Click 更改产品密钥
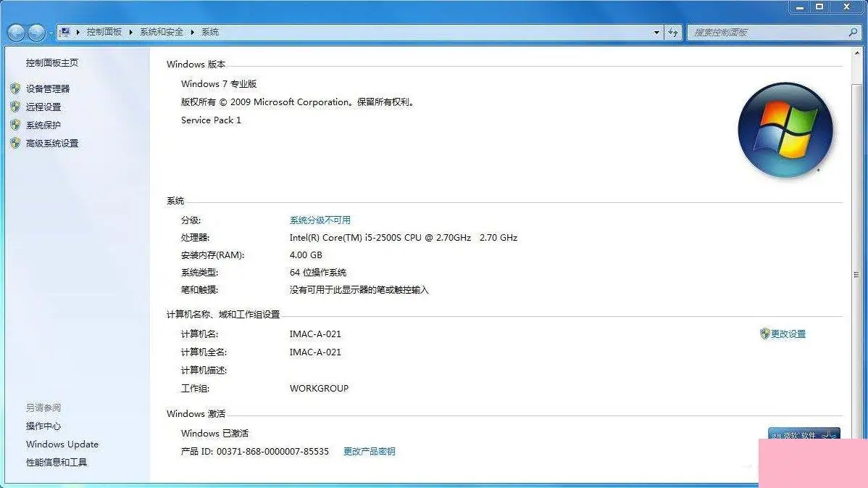This screenshot has width=868, height=488. (x=370, y=450)
